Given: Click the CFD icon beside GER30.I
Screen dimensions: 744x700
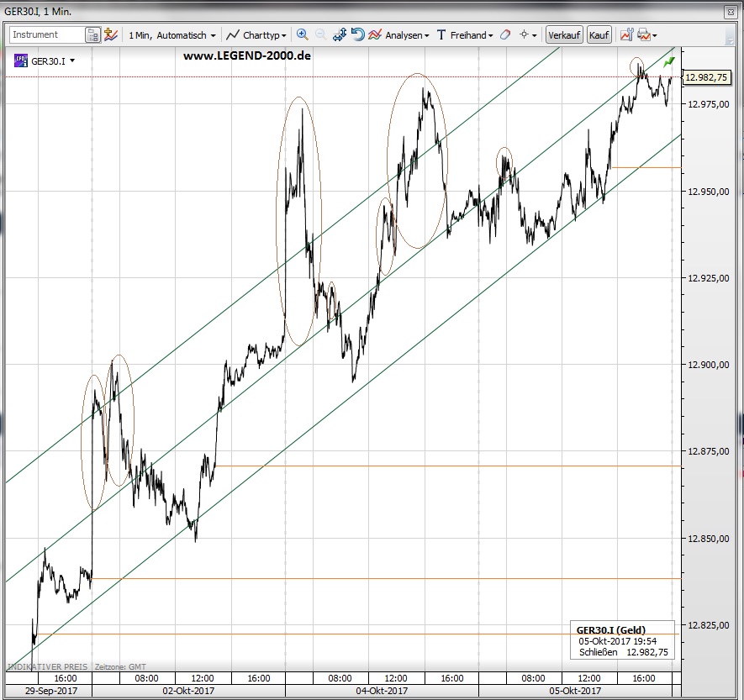Looking at the screenshot, I should pos(21,61).
